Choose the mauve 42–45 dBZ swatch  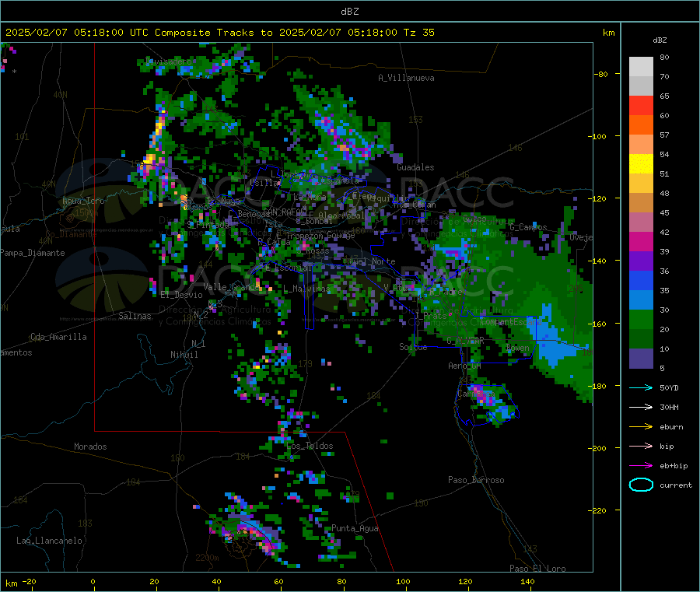pos(641,222)
